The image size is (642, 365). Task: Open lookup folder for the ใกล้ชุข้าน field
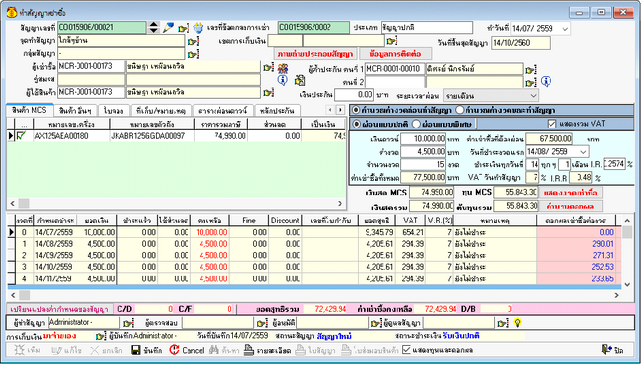193,41
